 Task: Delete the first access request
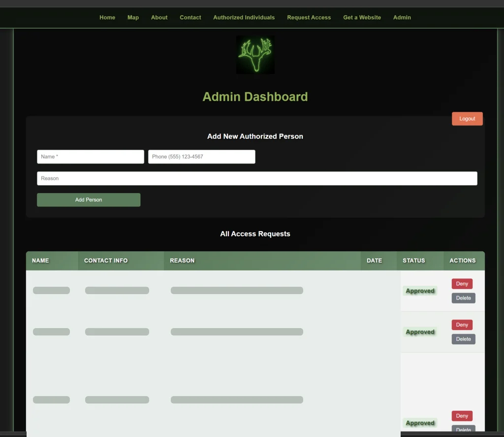(x=463, y=298)
